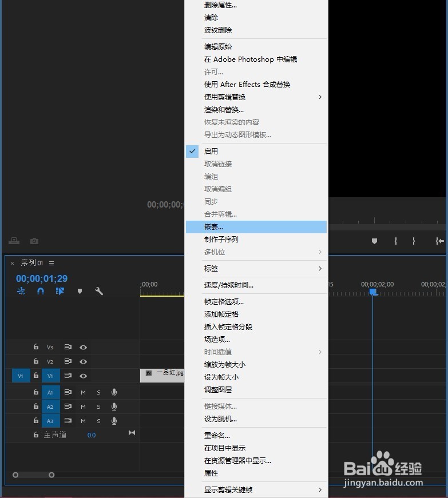The image size is (448, 498).
Task: Mute track A1
Action: tap(83, 393)
